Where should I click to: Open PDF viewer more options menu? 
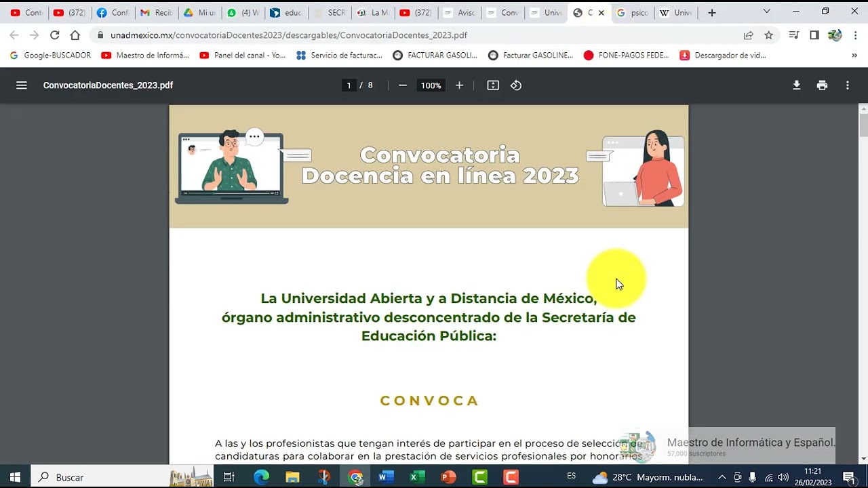point(847,85)
